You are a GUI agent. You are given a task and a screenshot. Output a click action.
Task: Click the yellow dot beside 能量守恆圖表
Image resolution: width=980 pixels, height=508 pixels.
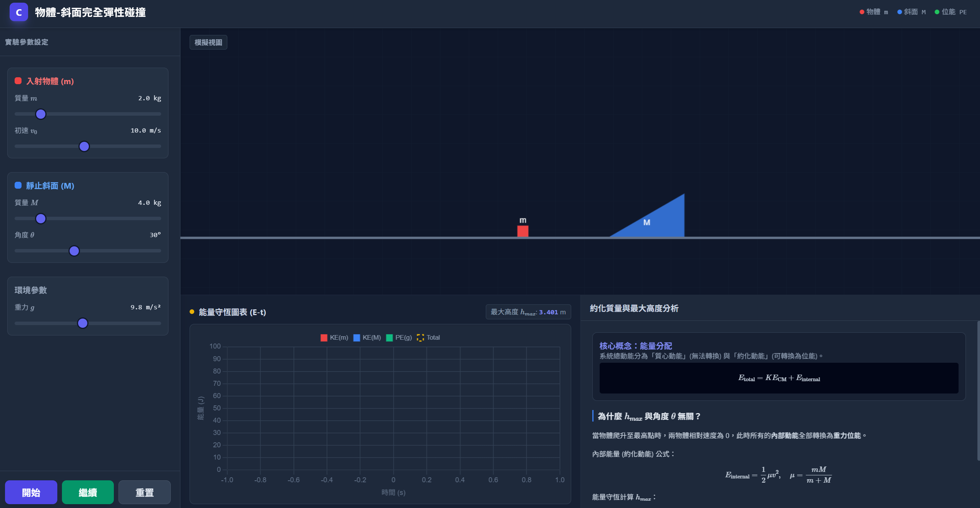[192, 312]
